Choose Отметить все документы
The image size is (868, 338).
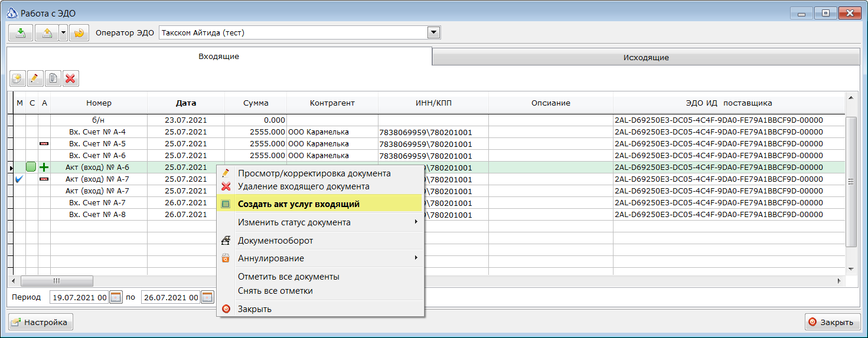click(321, 277)
